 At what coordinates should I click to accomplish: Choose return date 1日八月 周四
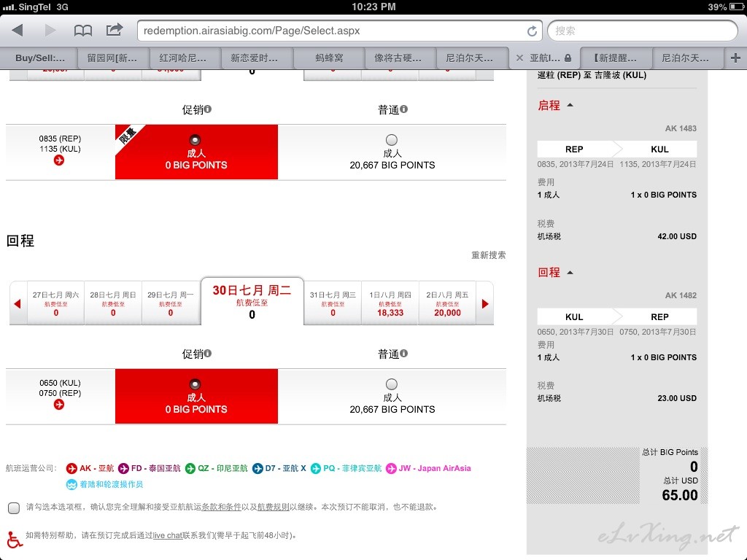click(390, 303)
